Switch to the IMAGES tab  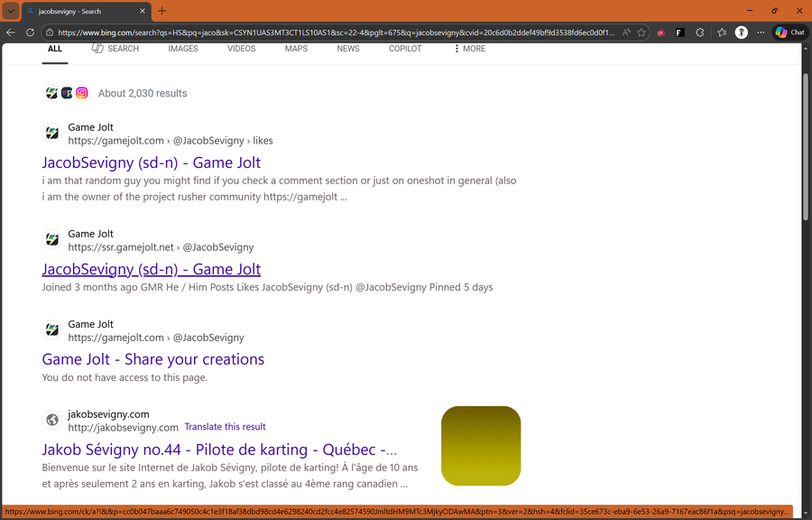[x=183, y=49]
